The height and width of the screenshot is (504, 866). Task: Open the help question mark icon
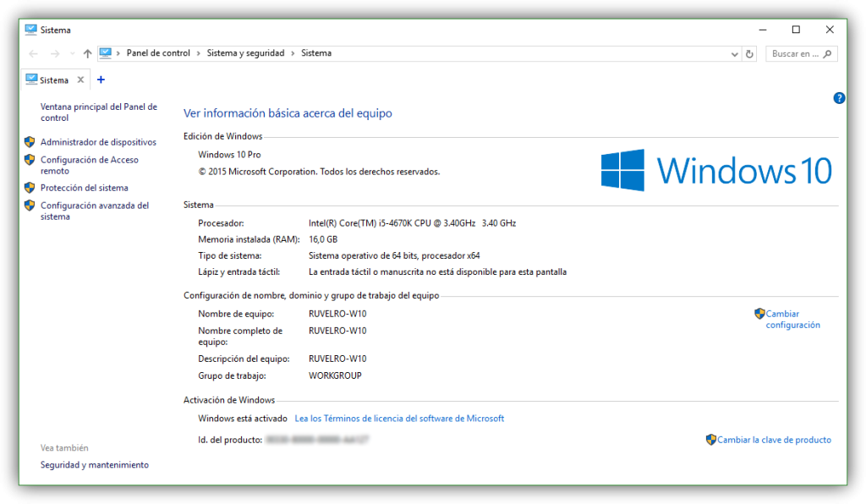pos(839,98)
